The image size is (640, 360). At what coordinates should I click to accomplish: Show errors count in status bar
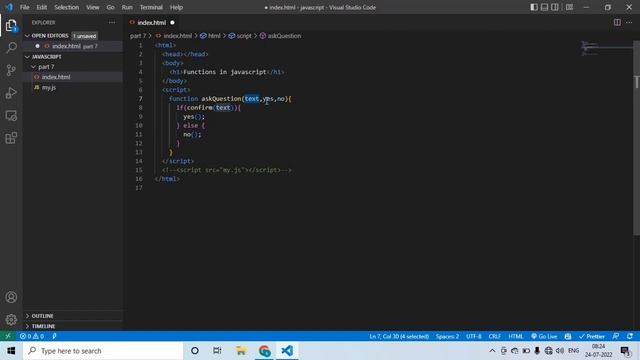tap(25, 336)
